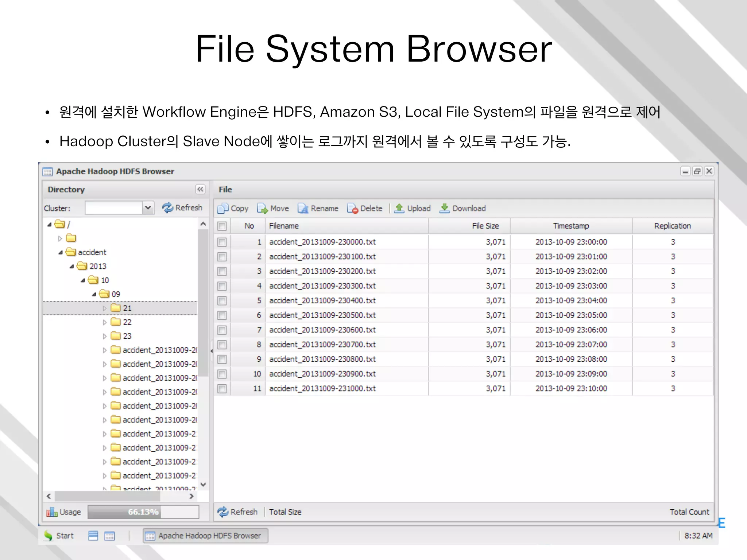Check the select-all header checkbox

(x=222, y=226)
